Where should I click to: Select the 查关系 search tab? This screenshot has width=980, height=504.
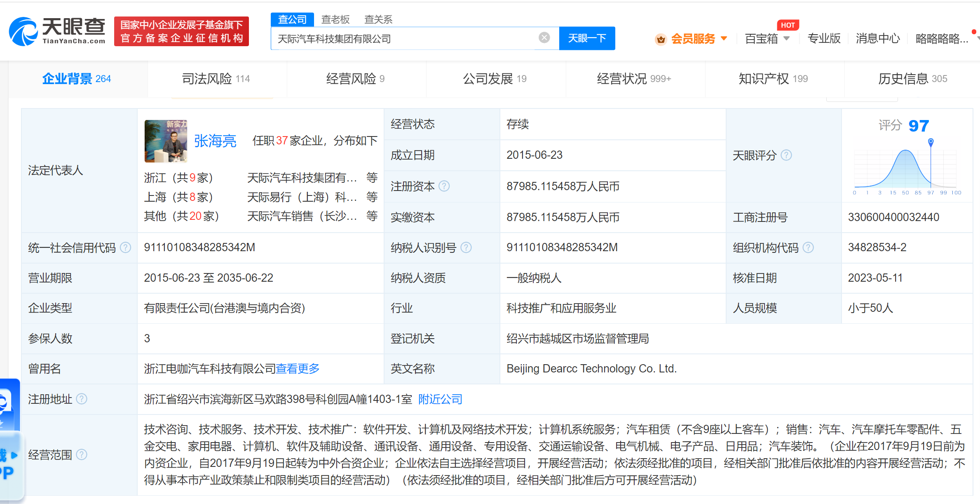(378, 19)
